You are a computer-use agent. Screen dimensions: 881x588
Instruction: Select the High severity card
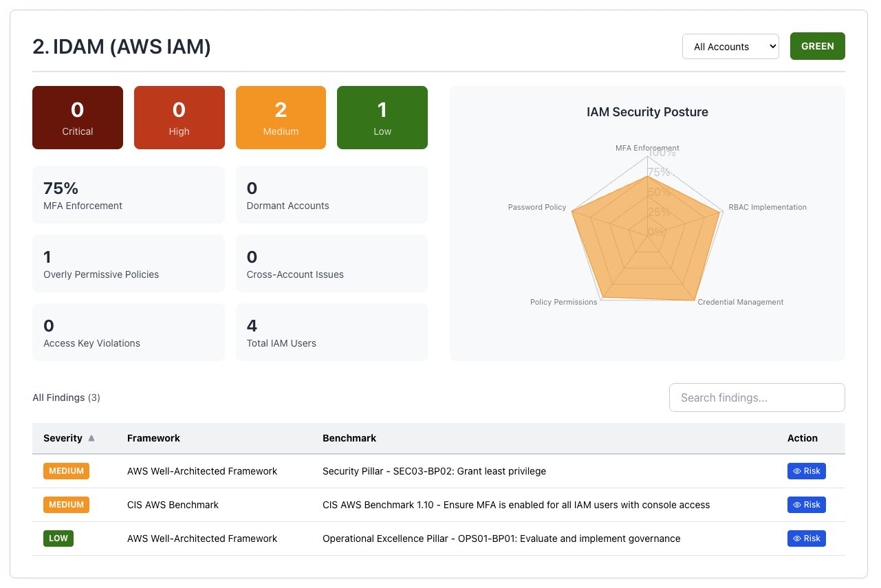(180, 118)
